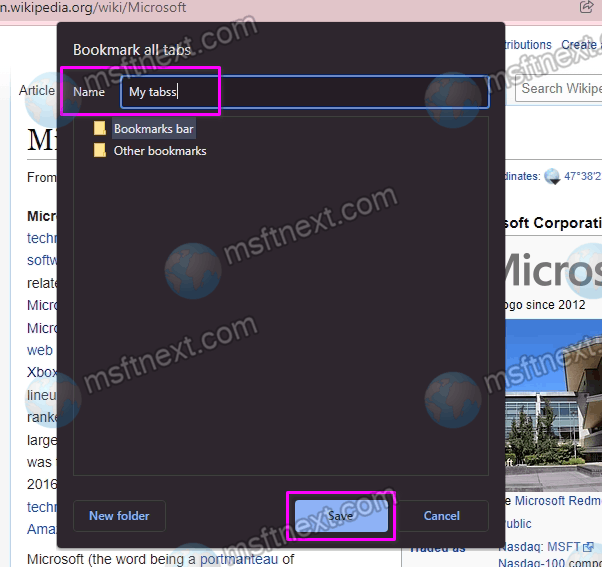Select the Other bookmarks folder label
The width and height of the screenshot is (602, 567).
point(159,151)
